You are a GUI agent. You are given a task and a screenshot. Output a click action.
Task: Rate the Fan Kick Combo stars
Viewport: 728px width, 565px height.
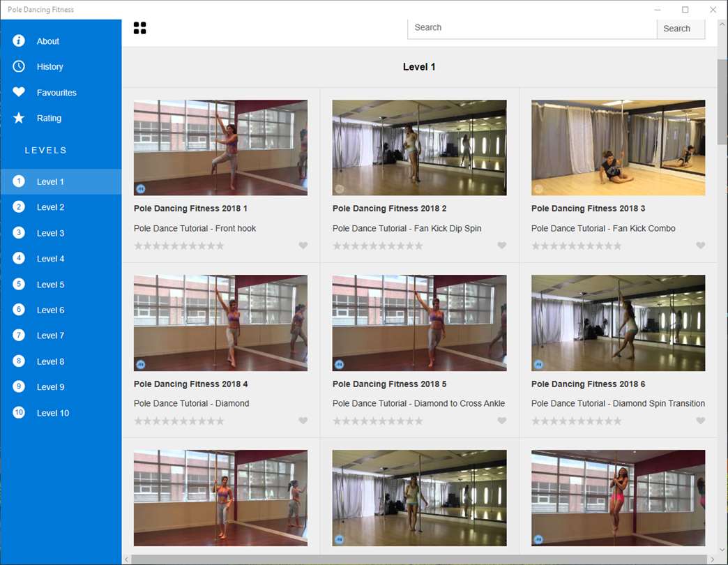pyautogui.click(x=577, y=246)
